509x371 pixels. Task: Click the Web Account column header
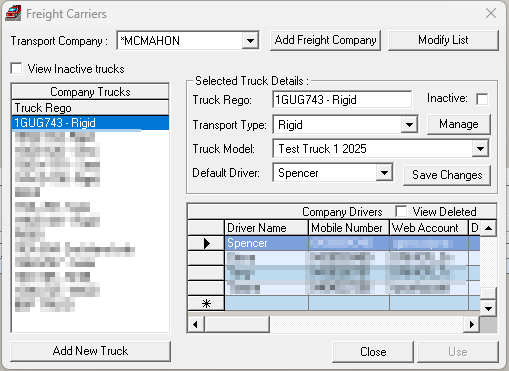pyautogui.click(x=429, y=228)
